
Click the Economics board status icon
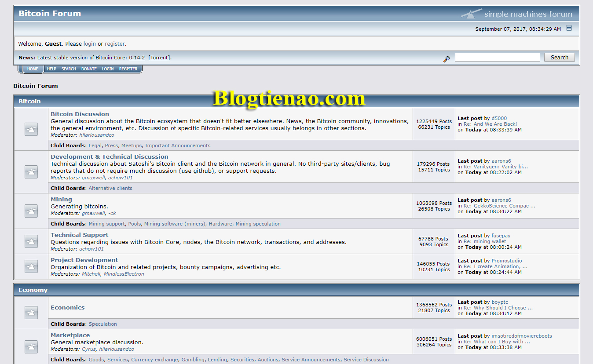tap(31, 313)
